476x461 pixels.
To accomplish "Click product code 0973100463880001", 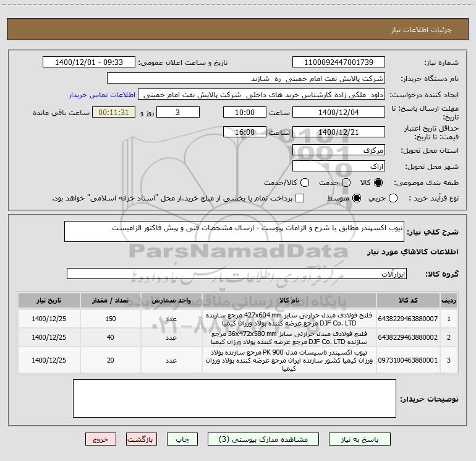I will click(408, 360).
